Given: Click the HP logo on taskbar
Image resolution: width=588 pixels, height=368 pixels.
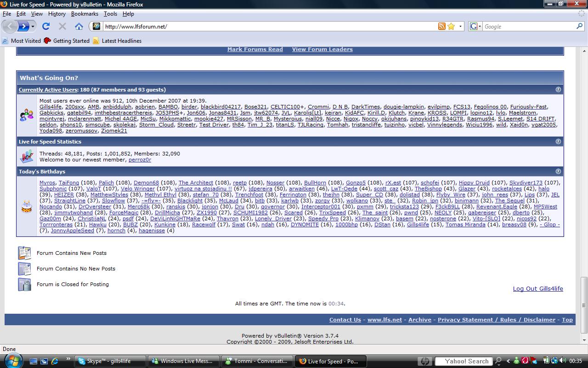Looking at the screenshot, I should pyautogui.click(x=424, y=361).
